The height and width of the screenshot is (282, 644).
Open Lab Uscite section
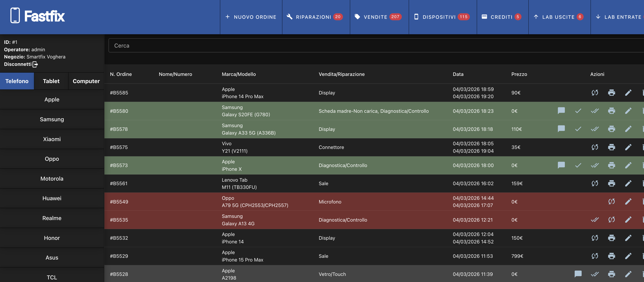click(x=559, y=17)
